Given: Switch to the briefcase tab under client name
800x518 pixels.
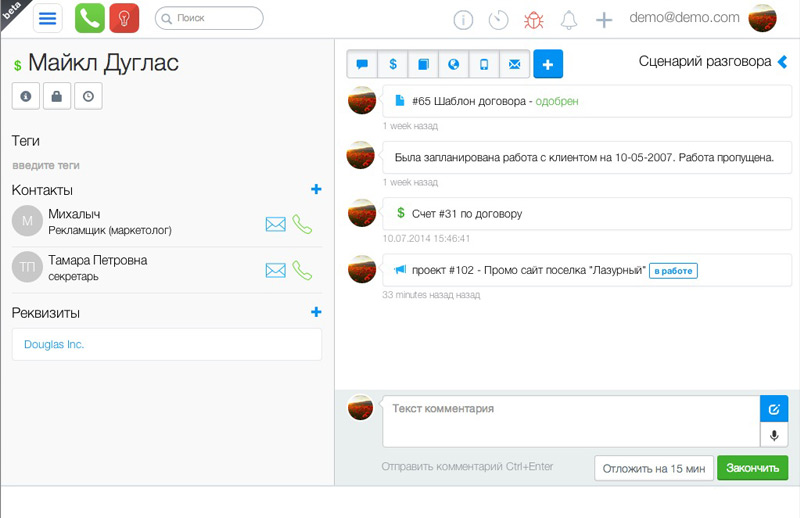Looking at the screenshot, I should 56,96.
